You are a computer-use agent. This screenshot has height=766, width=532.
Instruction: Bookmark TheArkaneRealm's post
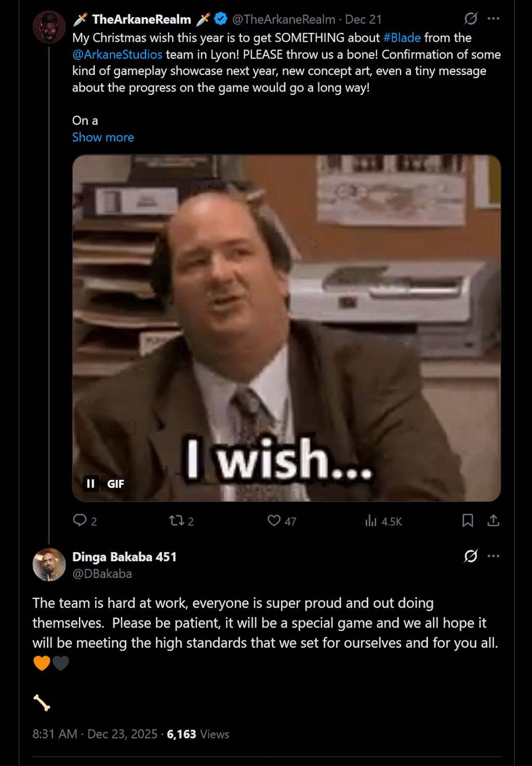click(468, 520)
